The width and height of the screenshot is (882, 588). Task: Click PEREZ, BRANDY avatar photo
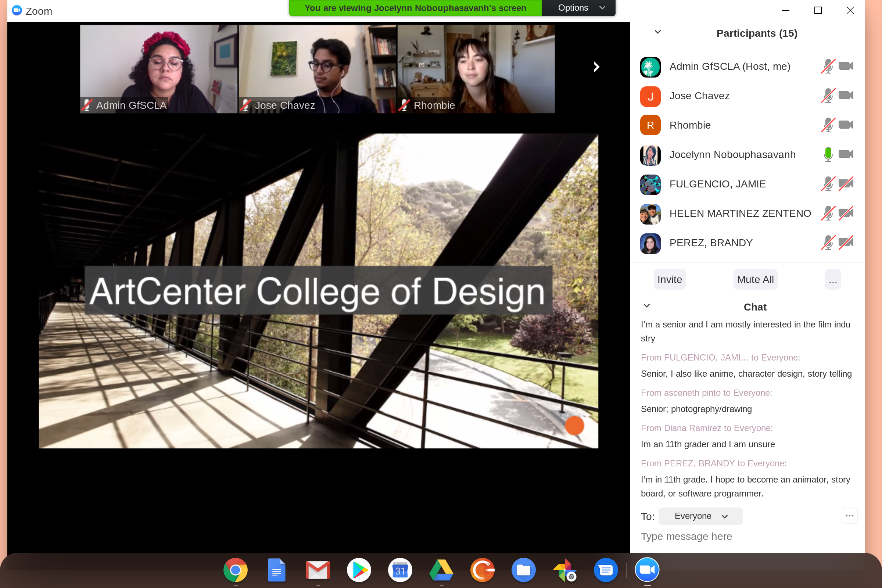tap(650, 243)
